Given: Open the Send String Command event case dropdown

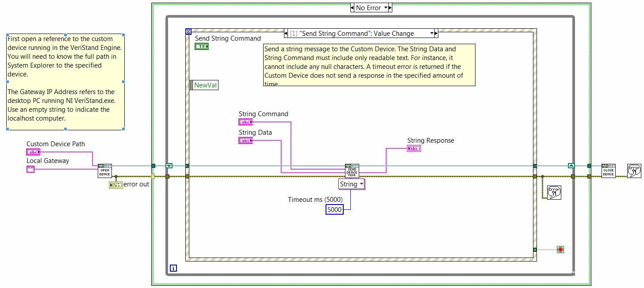Looking at the screenshot, I should (432, 33).
